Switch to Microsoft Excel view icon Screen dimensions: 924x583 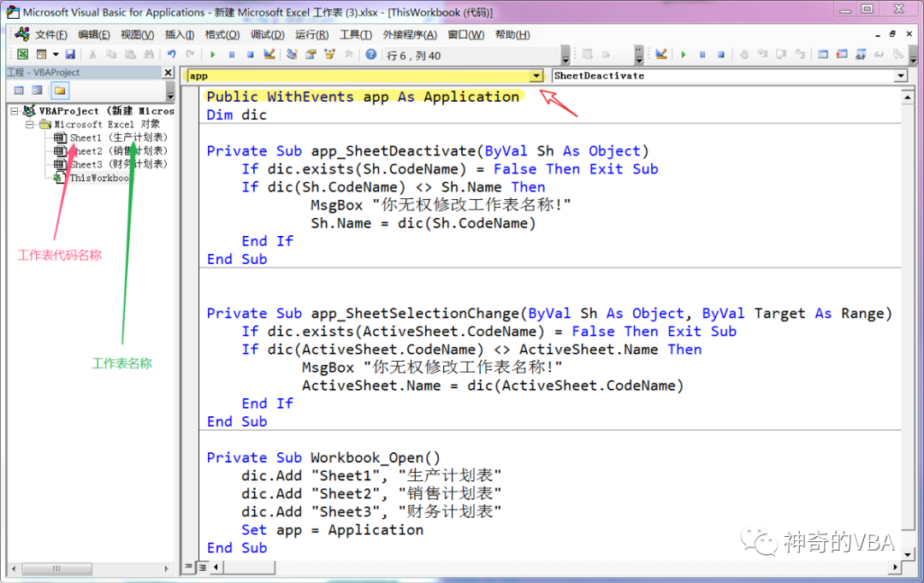tap(22, 55)
